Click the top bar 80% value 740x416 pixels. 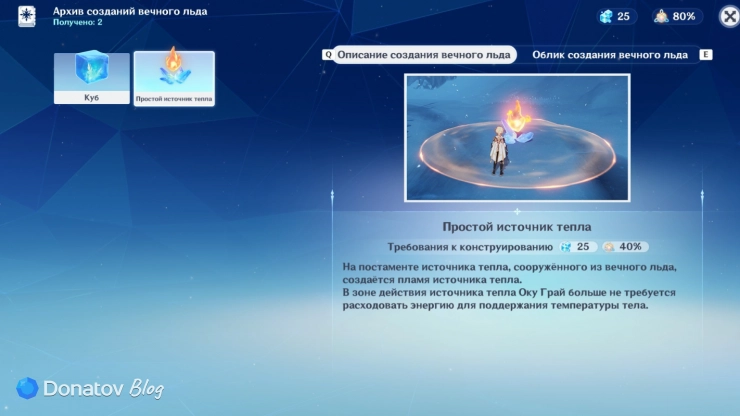click(684, 17)
